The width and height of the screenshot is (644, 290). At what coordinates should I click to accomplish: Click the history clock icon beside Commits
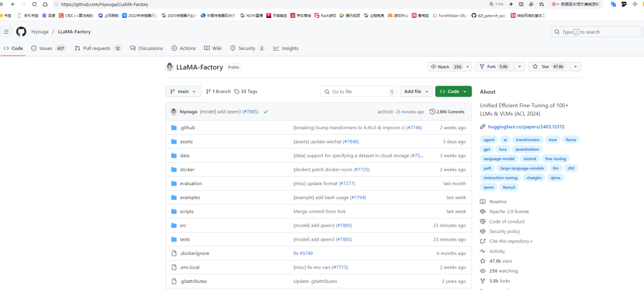432,111
